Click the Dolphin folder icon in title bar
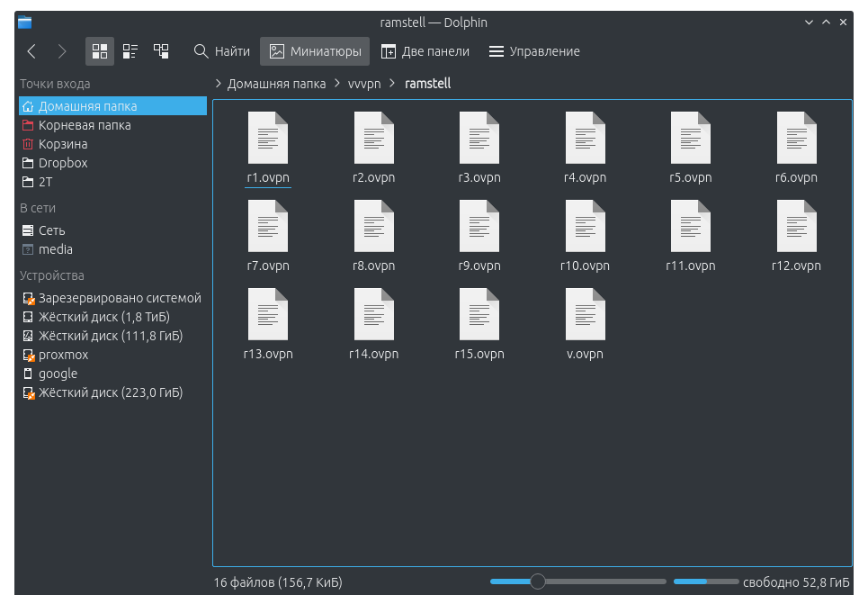The width and height of the screenshot is (868, 613). [25, 23]
